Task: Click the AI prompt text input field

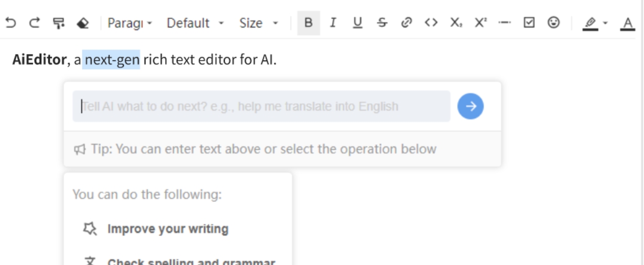Action: click(x=261, y=106)
